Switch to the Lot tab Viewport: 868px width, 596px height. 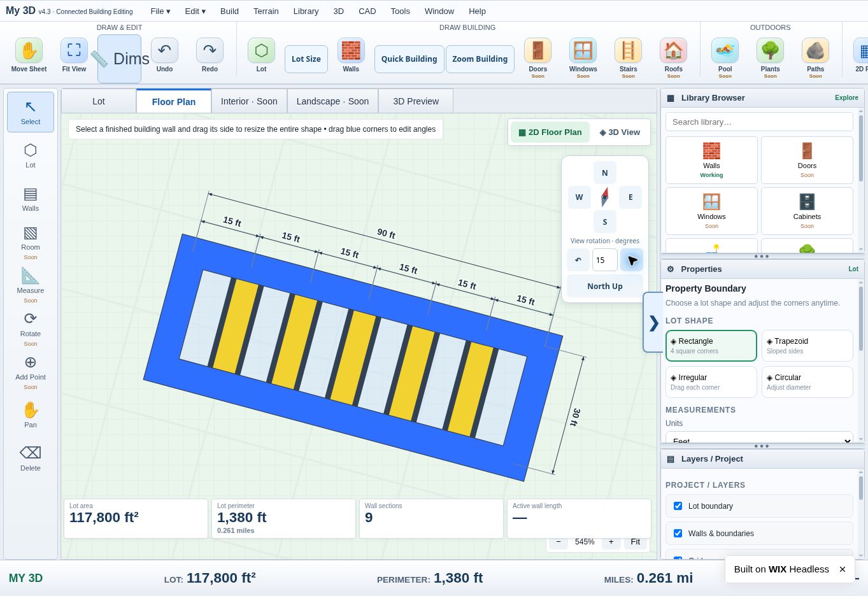pyautogui.click(x=99, y=101)
